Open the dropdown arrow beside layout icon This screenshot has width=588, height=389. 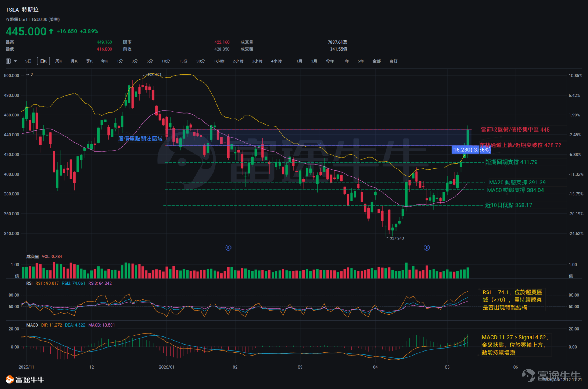click(x=15, y=61)
